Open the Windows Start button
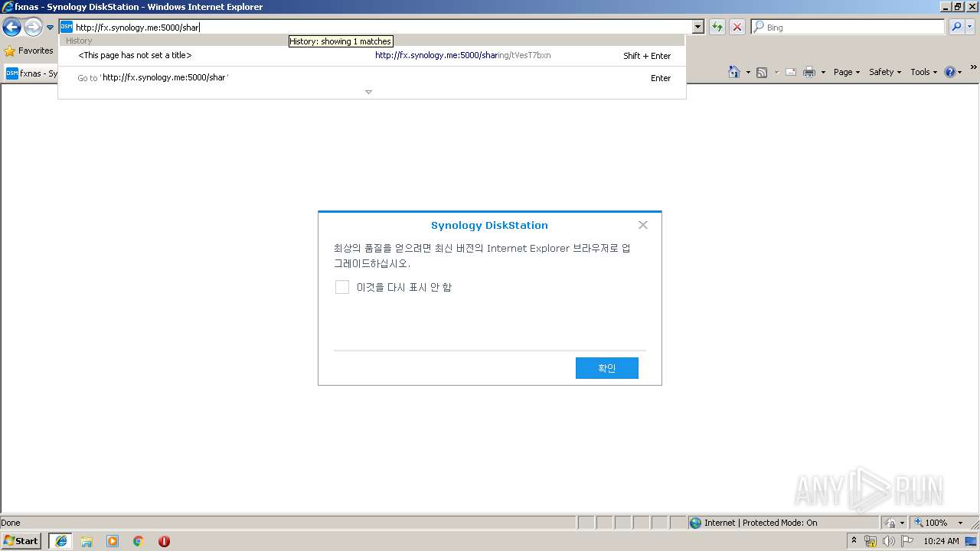 pyautogui.click(x=21, y=540)
